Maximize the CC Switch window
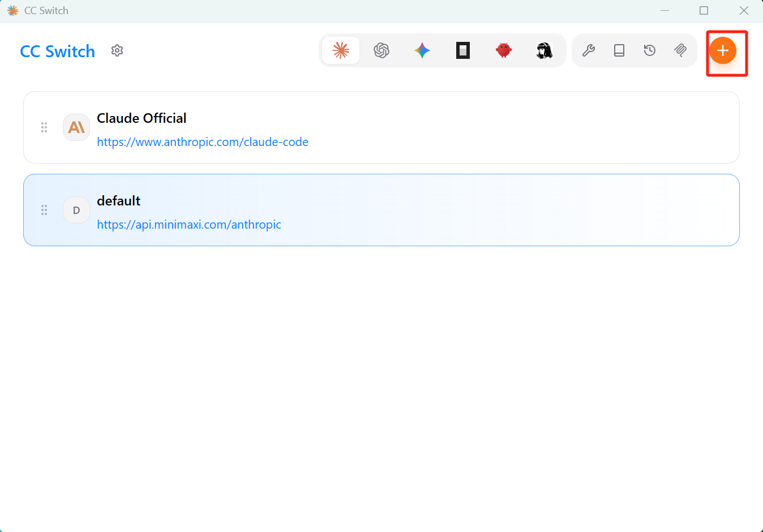This screenshot has width=763, height=532. (x=704, y=11)
